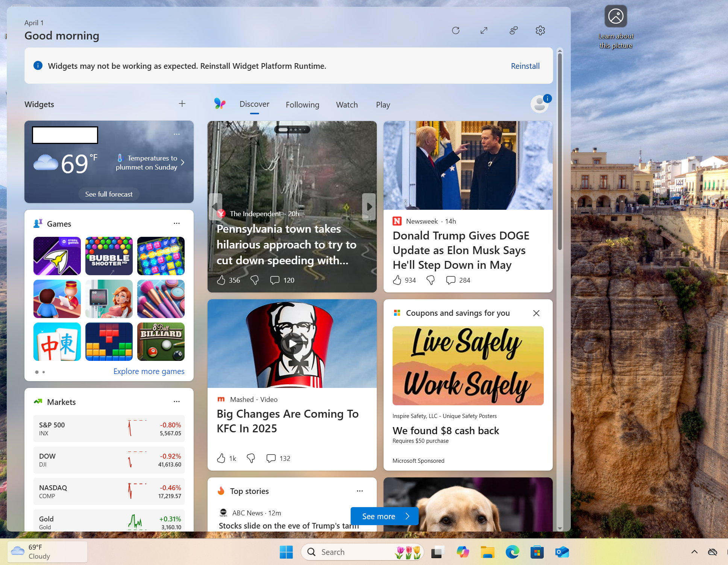This screenshot has height=565, width=728.
Task: Open comments on the KFC video story
Action: click(271, 458)
